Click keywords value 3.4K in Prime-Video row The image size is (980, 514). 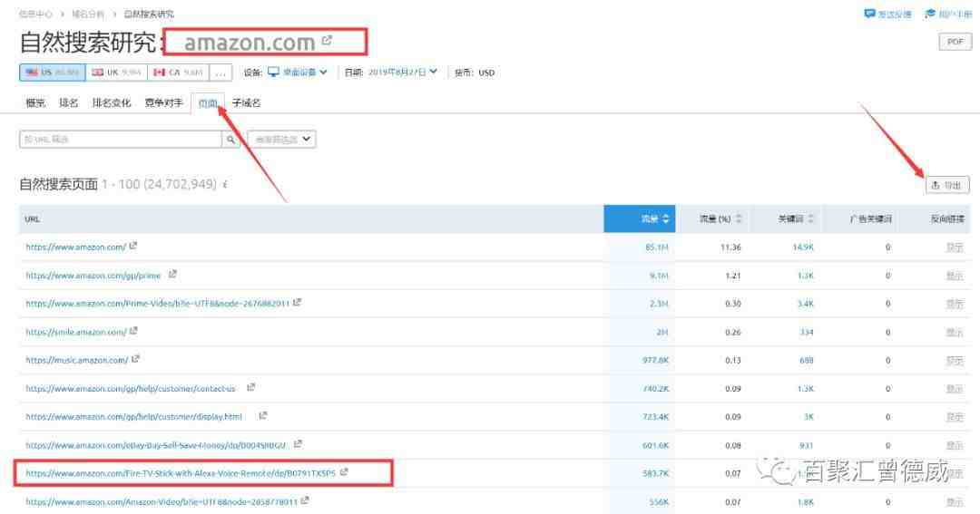coord(805,304)
